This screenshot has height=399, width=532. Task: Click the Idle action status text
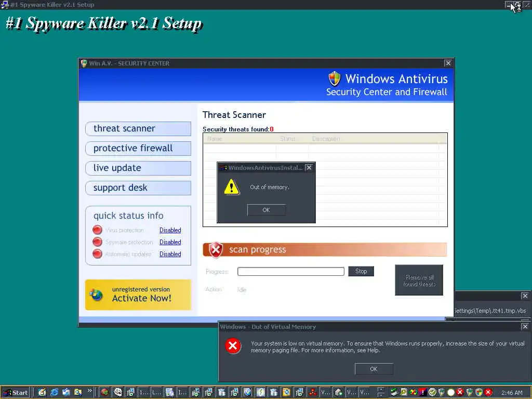click(242, 290)
